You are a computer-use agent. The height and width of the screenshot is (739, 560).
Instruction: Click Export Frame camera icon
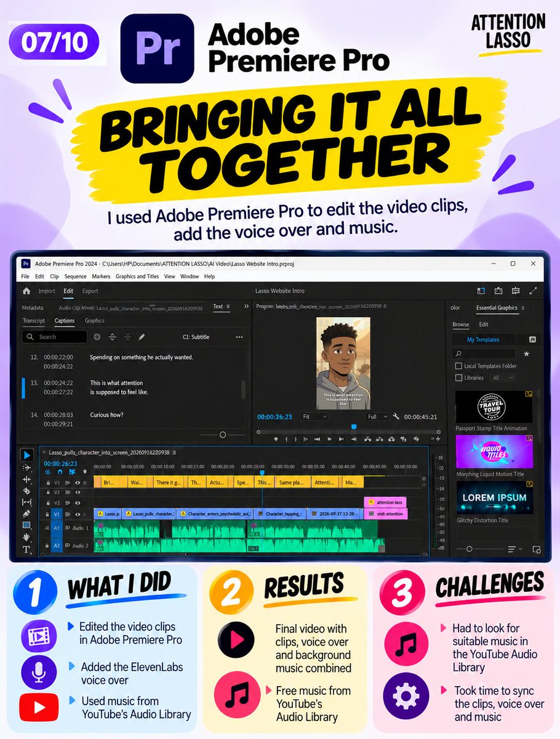[392, 438]
